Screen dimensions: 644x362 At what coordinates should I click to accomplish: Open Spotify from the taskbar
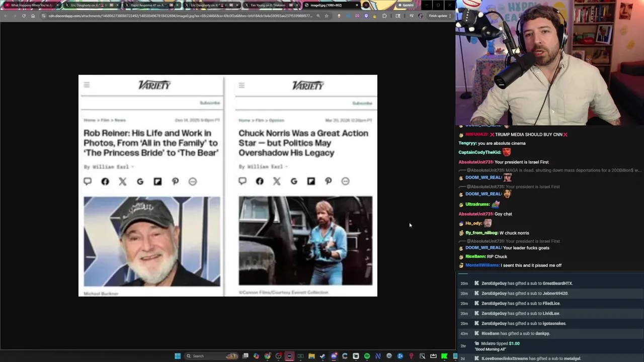click(x=367, y=356)
